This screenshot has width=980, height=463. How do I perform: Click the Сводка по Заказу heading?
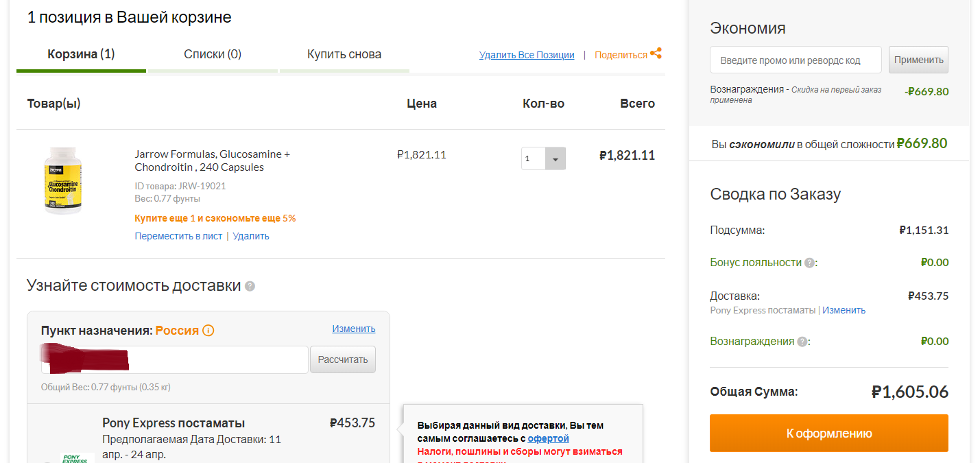click(776, 194)
